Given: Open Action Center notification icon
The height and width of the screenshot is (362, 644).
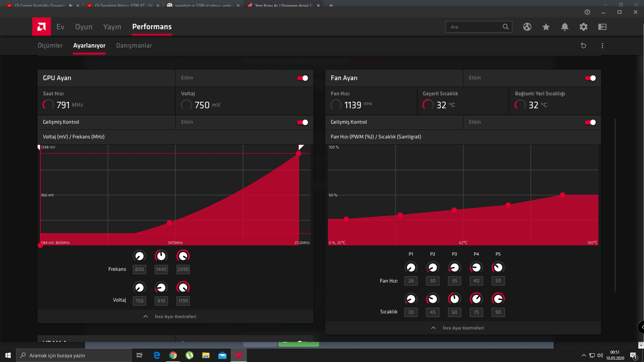Looking at the screenshot, I should (633, 355).
